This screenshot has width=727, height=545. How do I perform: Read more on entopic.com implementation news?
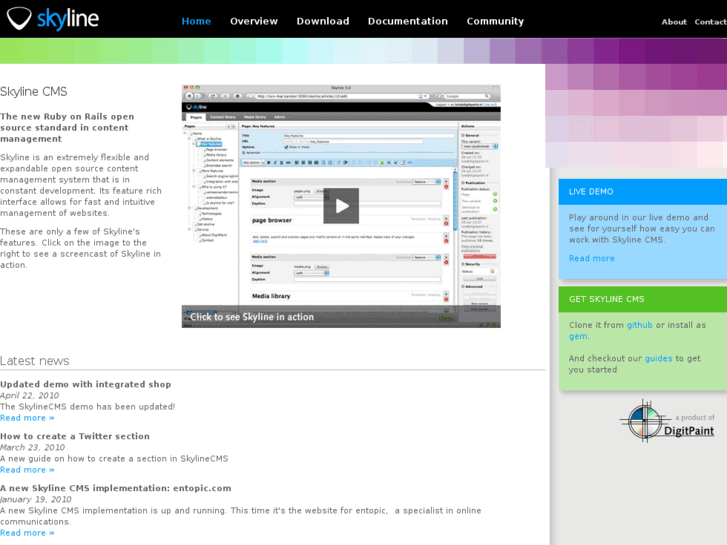coord(27,533)
